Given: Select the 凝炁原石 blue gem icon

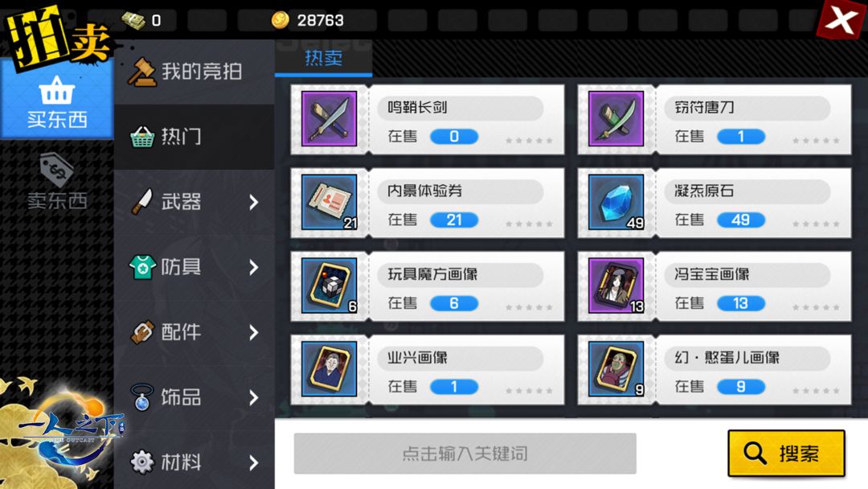Looking at the screenshot, I should 616,202.
